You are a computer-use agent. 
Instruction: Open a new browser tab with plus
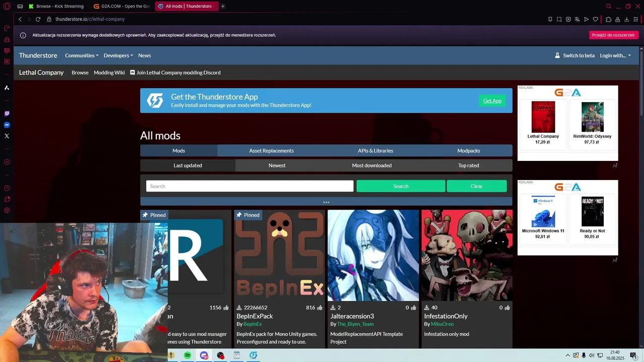pyautogui.click(x=223, y=7)
